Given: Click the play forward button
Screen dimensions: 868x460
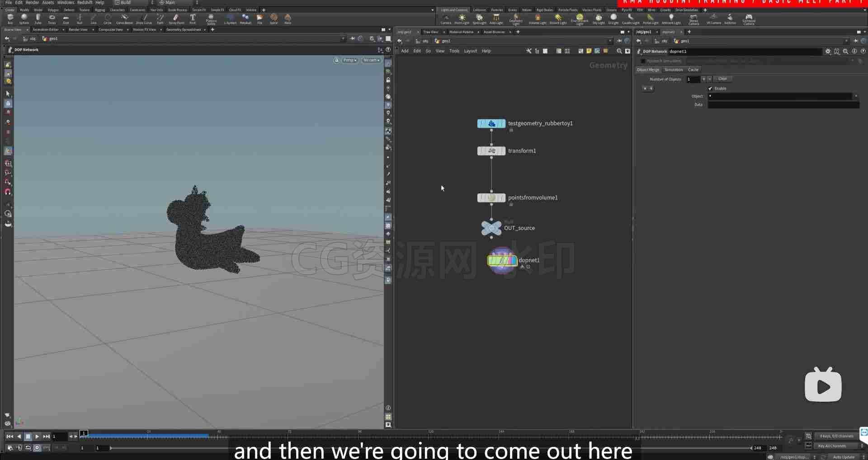Looking at the screenshot, I should tap(37, 437).
